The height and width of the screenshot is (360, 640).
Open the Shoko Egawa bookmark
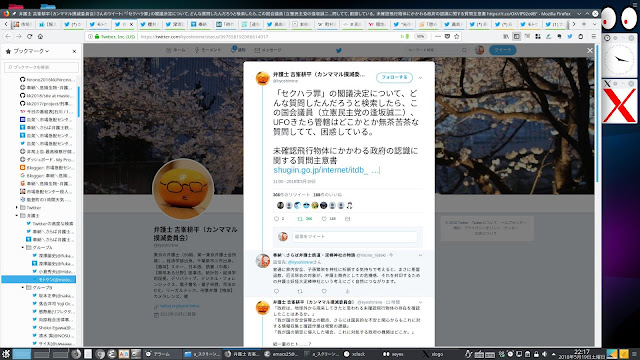tap(53, 327)
